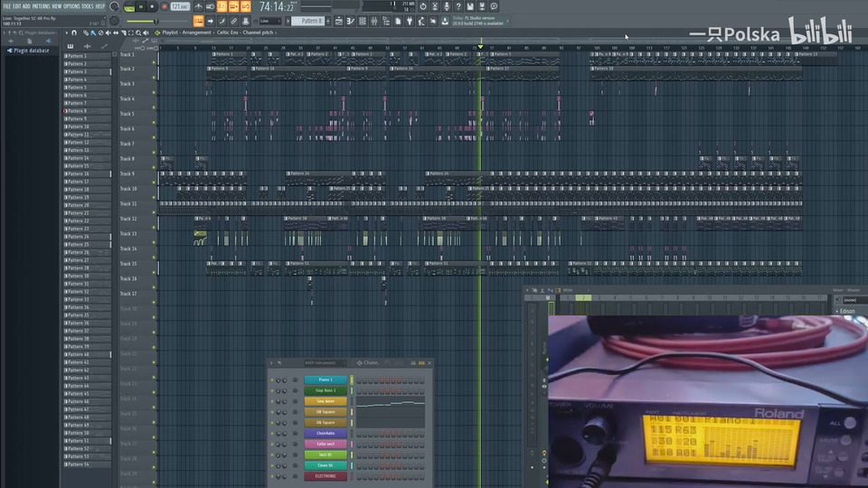868x488 pixels.
Task: Click the circular arrow history icon in top toolbar
Action: click(423, 6)
